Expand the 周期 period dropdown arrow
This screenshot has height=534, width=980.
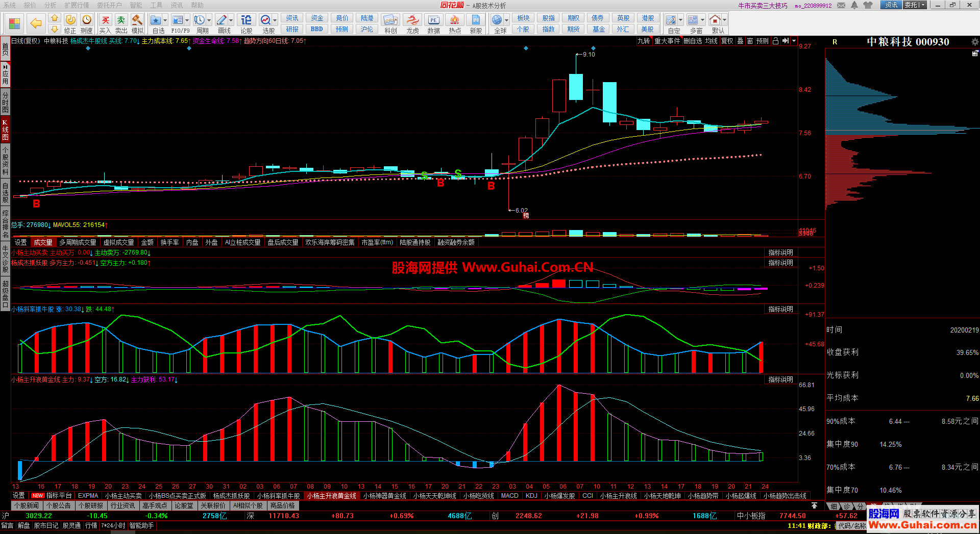[x=209, y=20]
